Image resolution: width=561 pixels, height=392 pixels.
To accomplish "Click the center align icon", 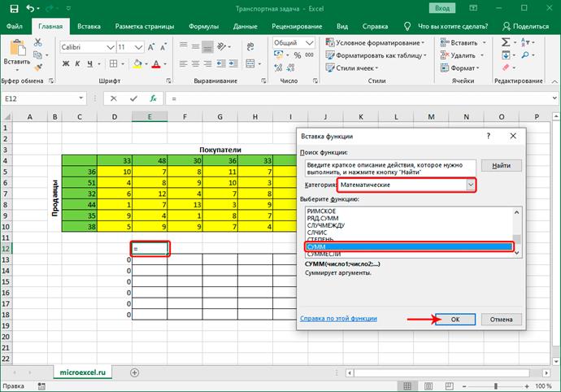I will pos(195,63).
